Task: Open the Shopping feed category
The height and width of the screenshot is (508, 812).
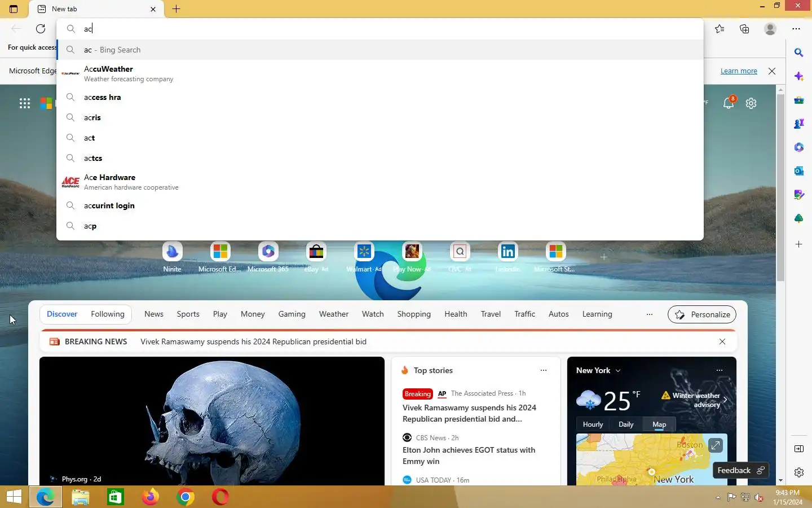Action: click(x=414, y=314)
